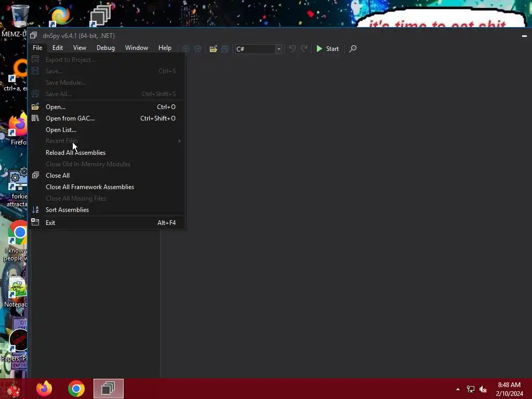Open the View menu
This screenshot has height=399, width=532.
(79, 48)
